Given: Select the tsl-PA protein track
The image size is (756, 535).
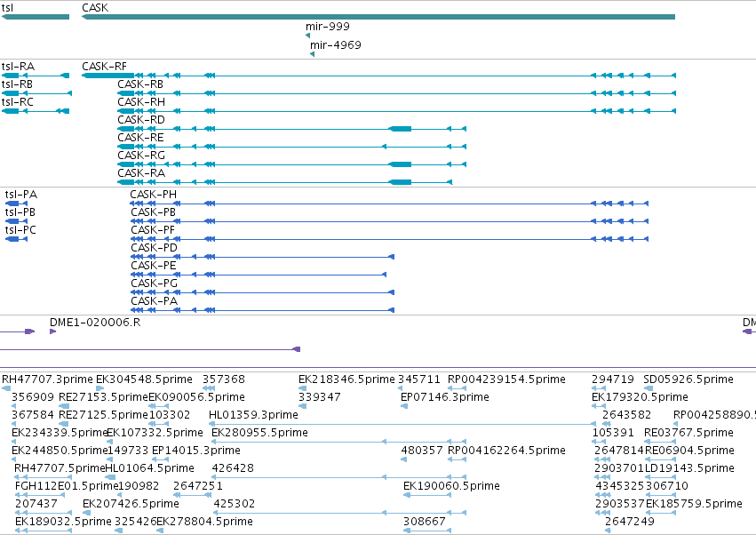Looking at the screenshot, I should (x=16, y=204).
